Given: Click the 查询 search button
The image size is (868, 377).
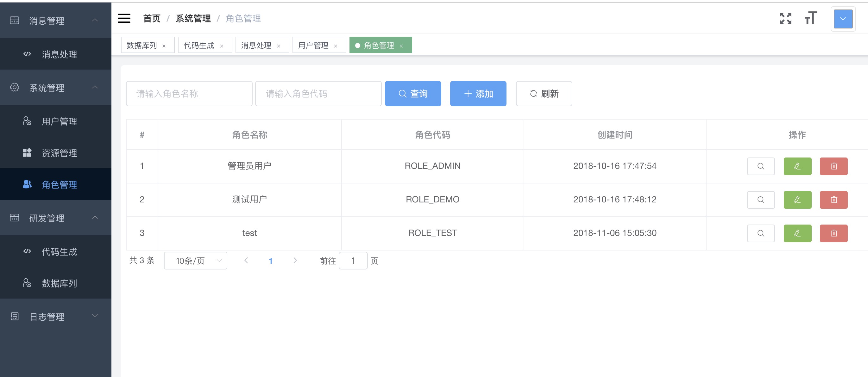Looking at the screenshot, I should 413,94.
